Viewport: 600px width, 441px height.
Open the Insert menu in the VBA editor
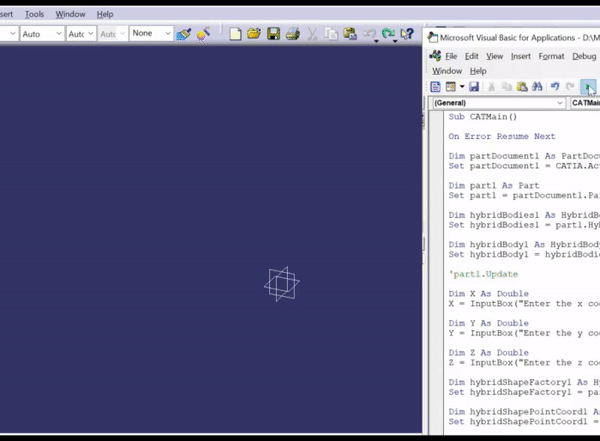pos(520,56)
